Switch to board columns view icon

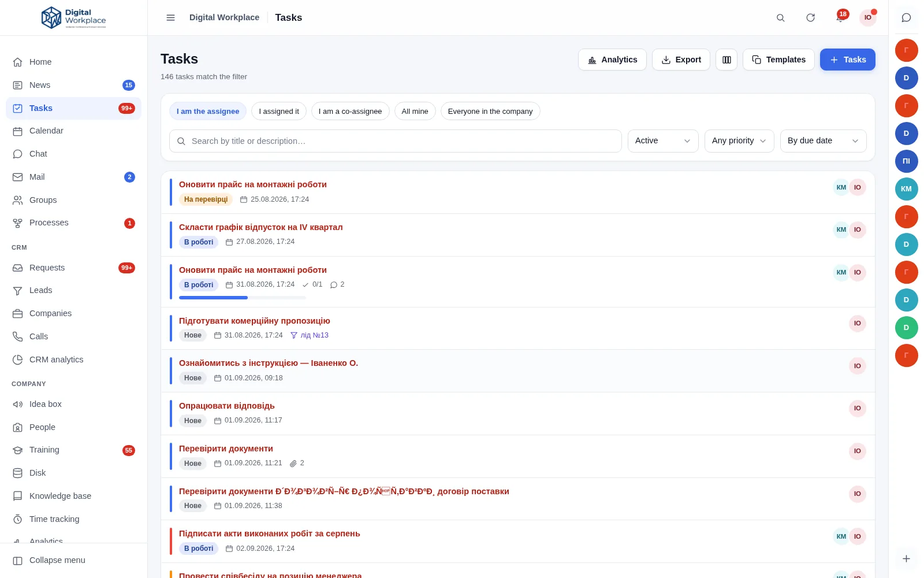tap(726, 60)
